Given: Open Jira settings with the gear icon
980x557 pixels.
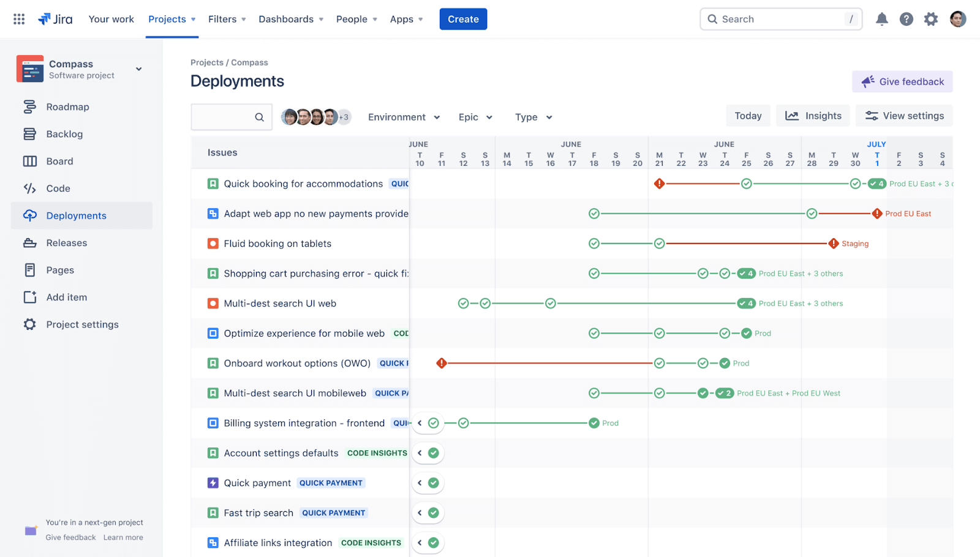Looking at the screenshot, I should [x=930, y=19].
